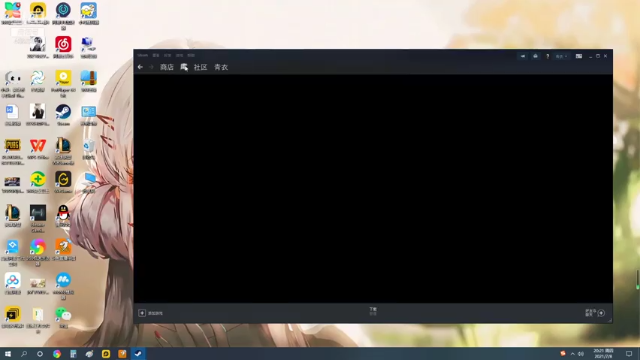Click the add game plus icon in Steam's footer
Viewport: 640px width, 360px height.
[142, 313]
